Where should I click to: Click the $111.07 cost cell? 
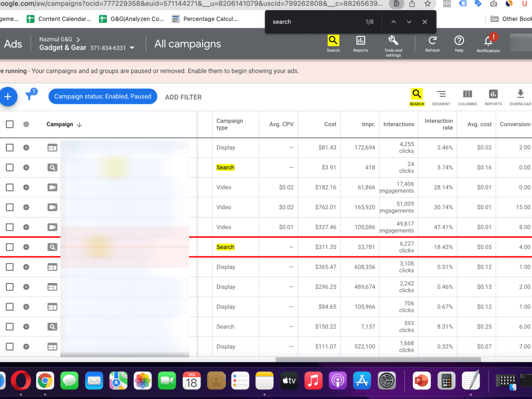[326, 346]
